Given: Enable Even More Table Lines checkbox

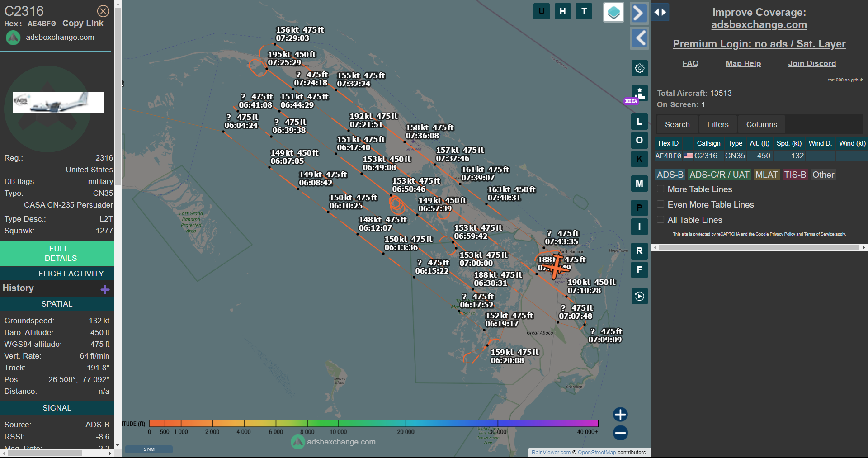Looking at the screenshot, I should (660, 204).
